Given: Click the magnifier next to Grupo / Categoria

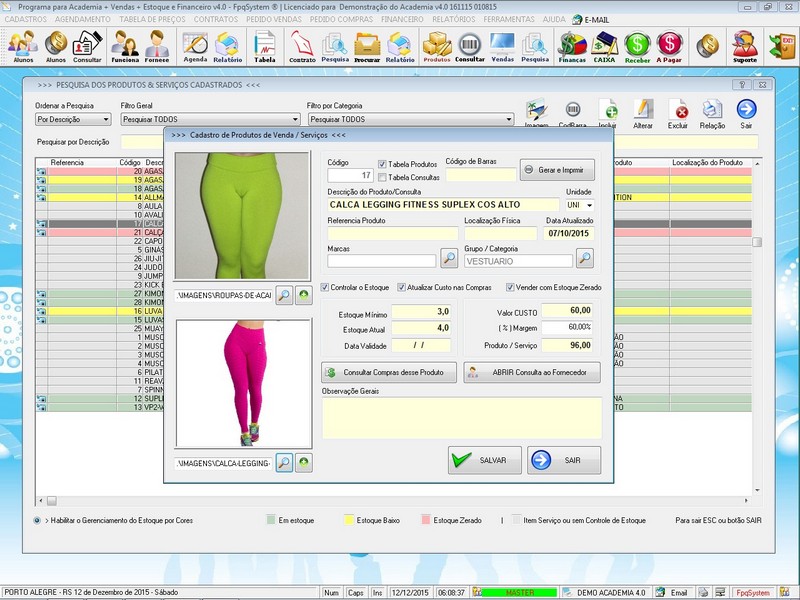Looking at the screenshot, I should [584, 259].
